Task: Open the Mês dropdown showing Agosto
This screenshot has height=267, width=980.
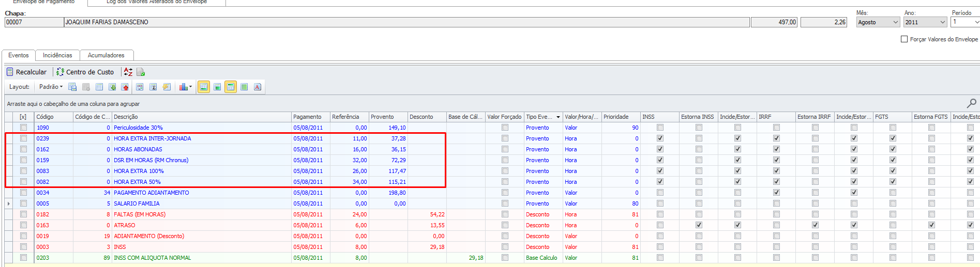Action: 896,22
